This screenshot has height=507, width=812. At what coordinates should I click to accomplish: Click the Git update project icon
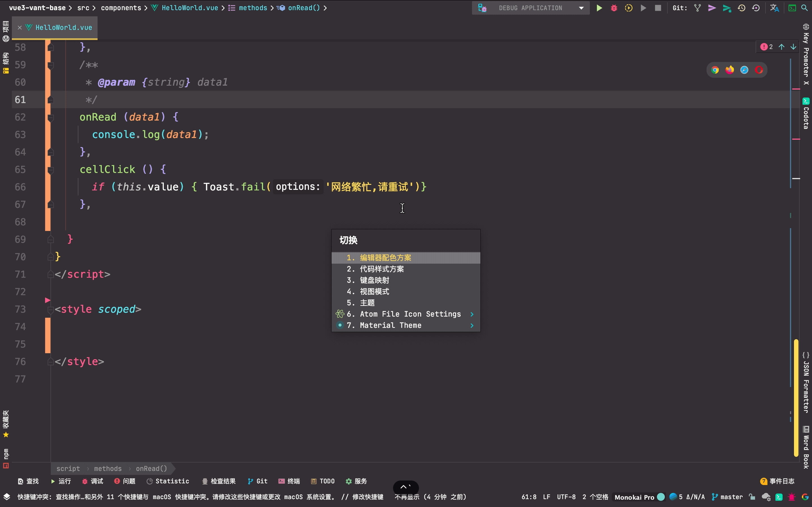point(698,8)
